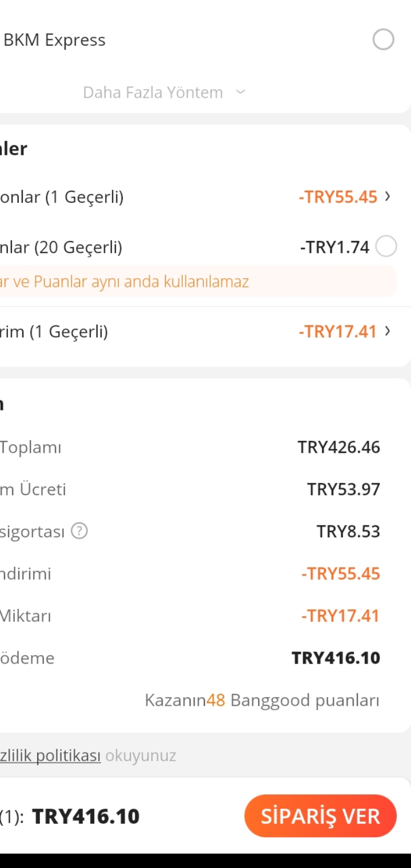Expand Daha Fazla Yöntem payment methods
The height and width of the screenshot is (868, 411).
(x=153, y=93)
